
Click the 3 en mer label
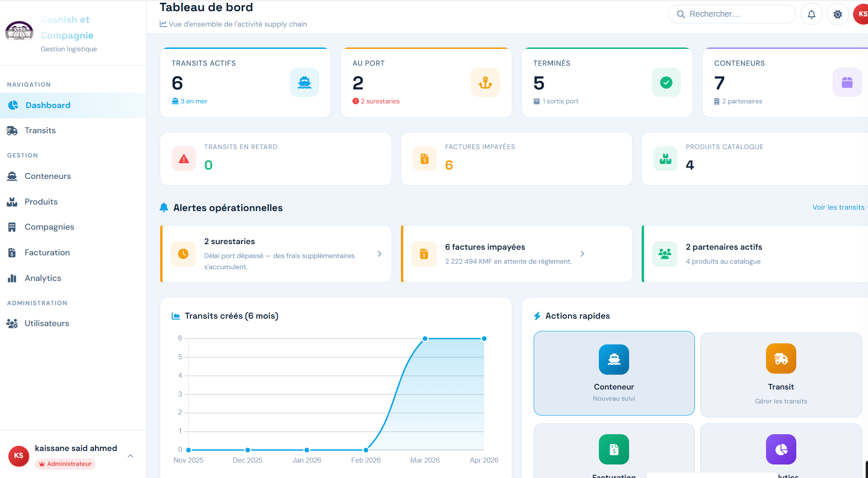coord(190,101)
